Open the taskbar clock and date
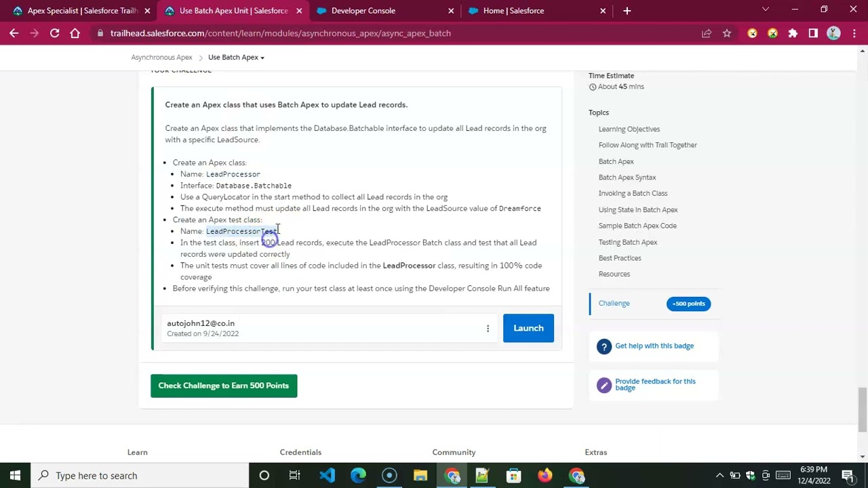The height and width of the screenshot is (488, 868). point(814,476)
